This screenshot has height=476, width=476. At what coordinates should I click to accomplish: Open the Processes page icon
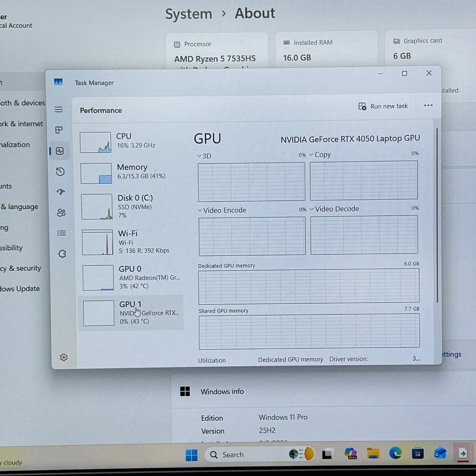59,130
